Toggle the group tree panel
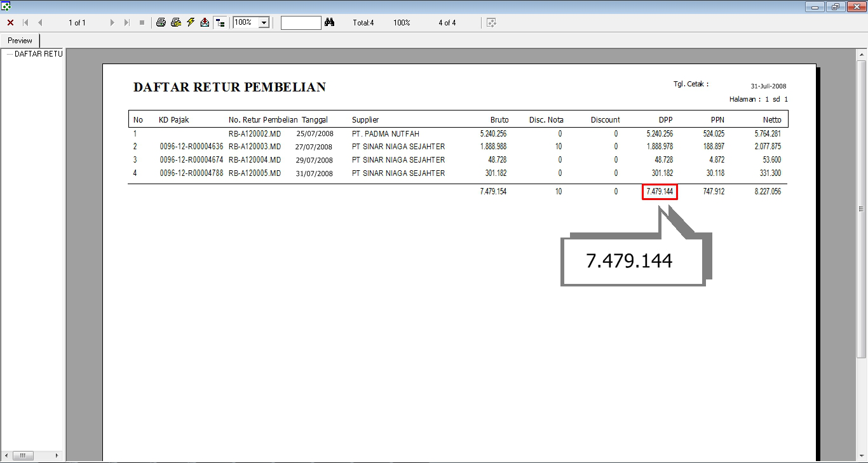Viewport: 868px width, 463px height. click(220, 23)
